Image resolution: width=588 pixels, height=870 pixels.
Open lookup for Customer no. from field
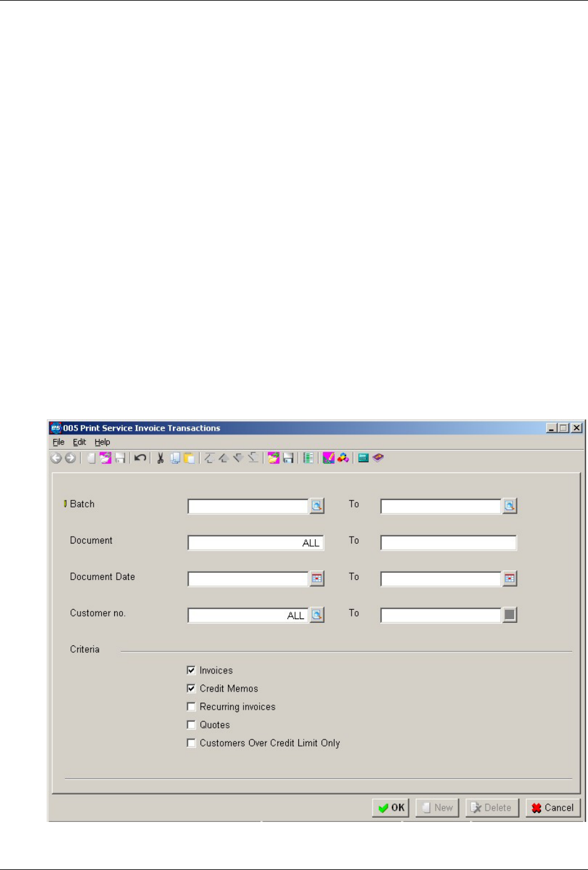click(317, 615)
